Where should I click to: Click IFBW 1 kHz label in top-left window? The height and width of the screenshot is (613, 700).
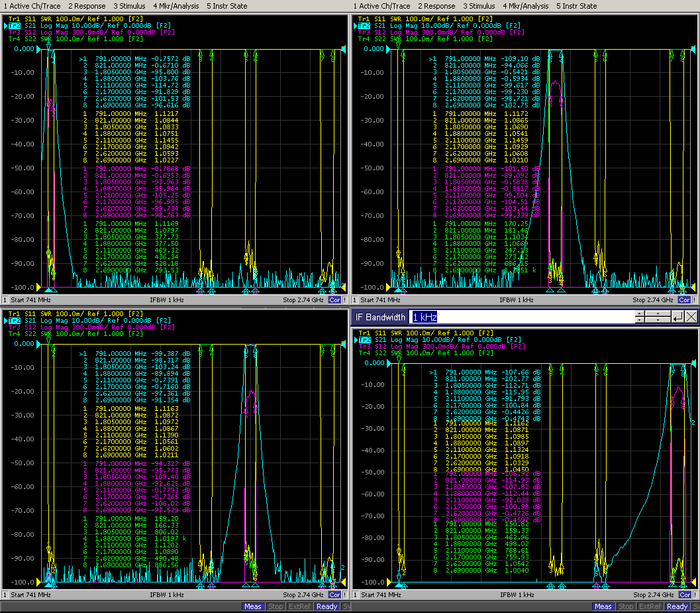point(168,300)
